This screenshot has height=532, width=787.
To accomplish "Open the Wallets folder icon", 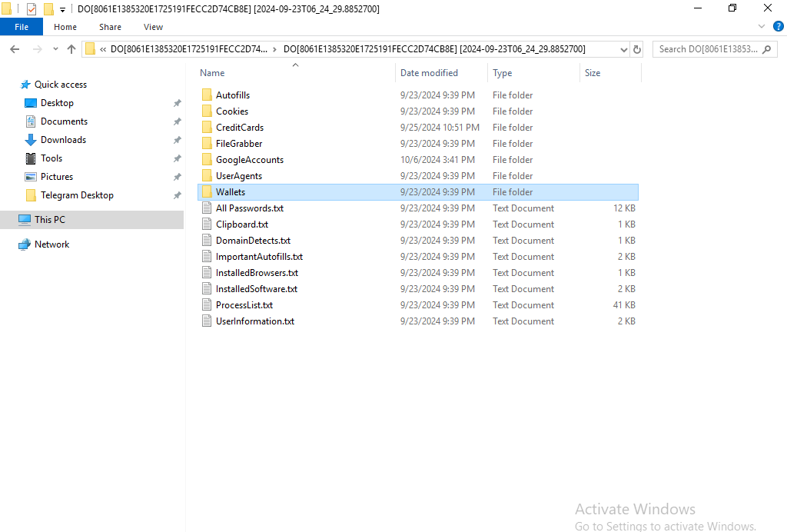I will pyautogui.click(x=207, y=192).
